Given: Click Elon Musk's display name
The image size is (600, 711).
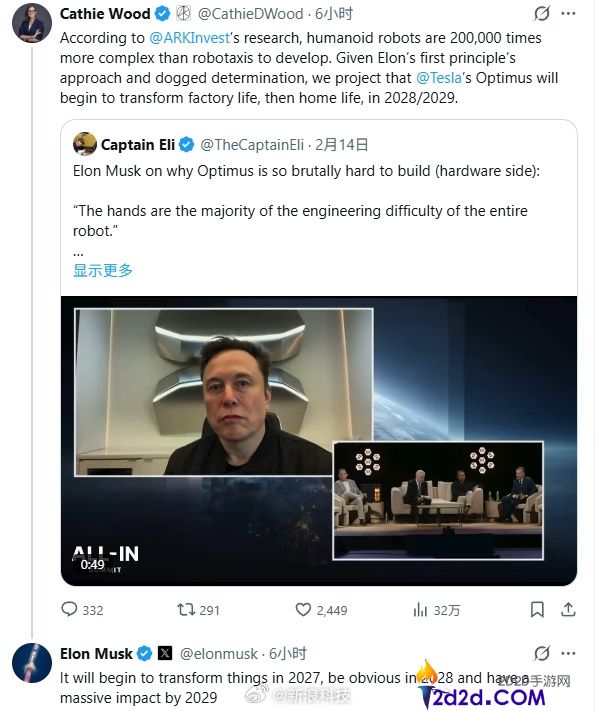Looking at the screenshot, I should tap(96, 654).
